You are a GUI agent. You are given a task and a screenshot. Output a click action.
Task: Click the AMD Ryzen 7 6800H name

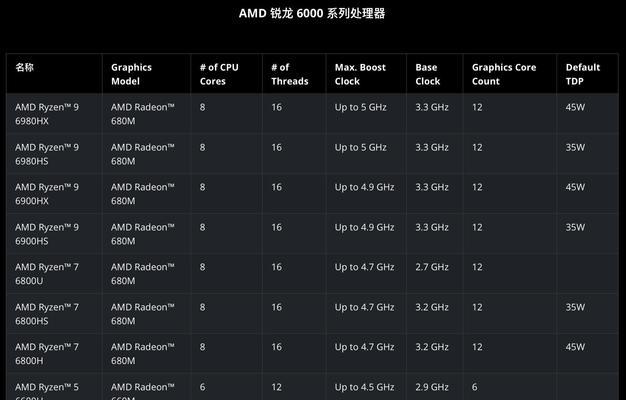pos(47,354)
